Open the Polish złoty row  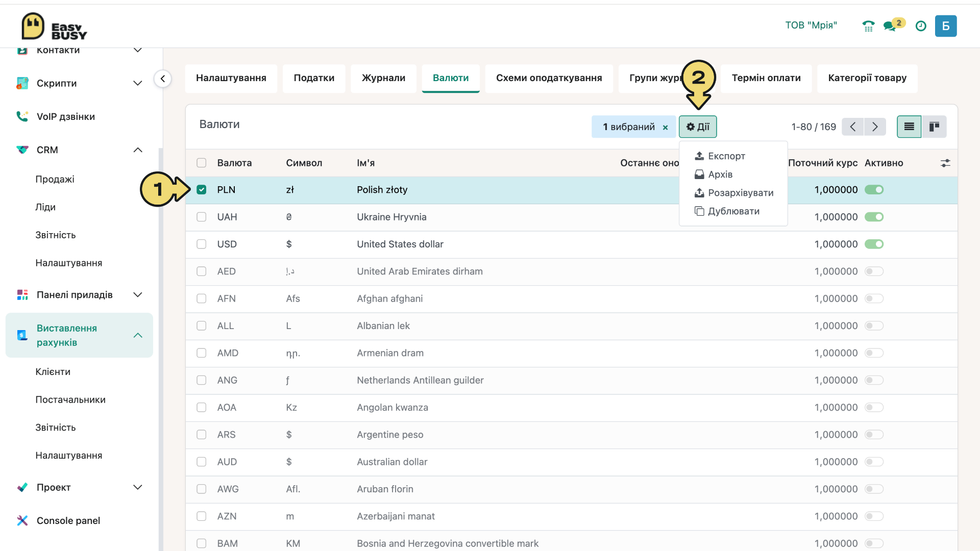coord(571,190)
